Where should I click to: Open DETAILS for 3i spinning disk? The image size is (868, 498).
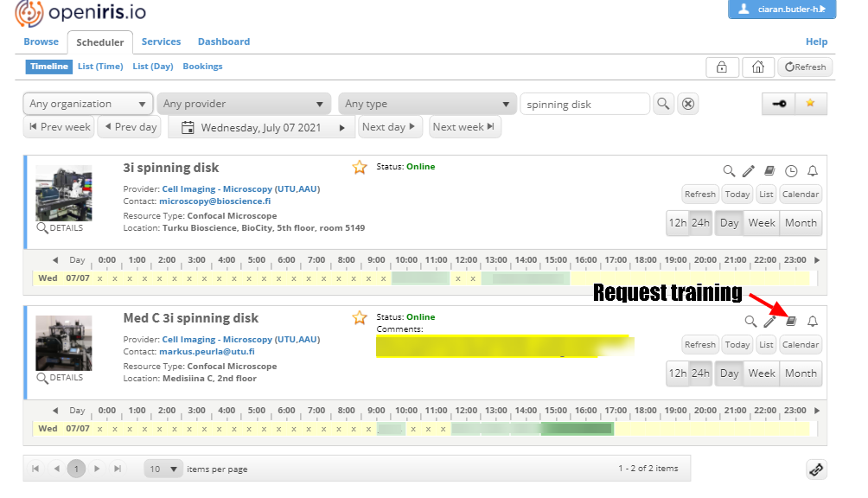(x=60, y=228)
